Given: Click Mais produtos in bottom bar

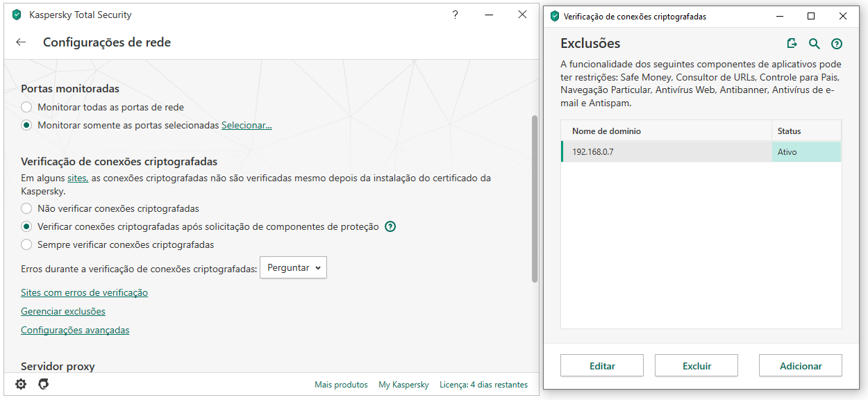Looking at the screenshot, I should pyautogui.click(x=341, y=385).
